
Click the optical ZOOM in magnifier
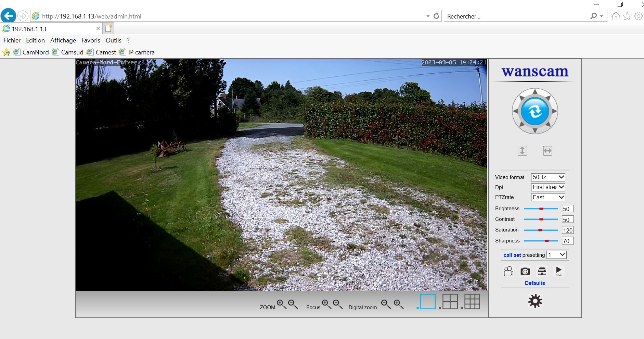(281, 304)
